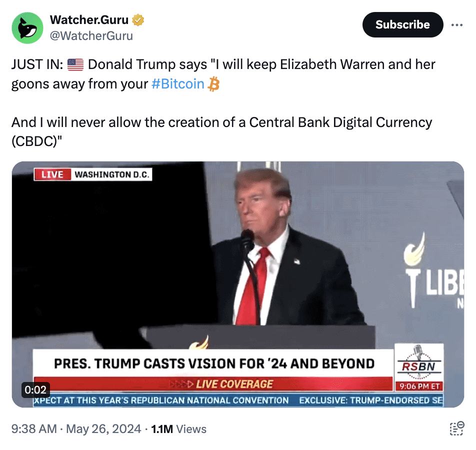Click the LIVE COVERAGE red bar
The width and height of the screenshot is (476, 450).
[x=213, y=384]
